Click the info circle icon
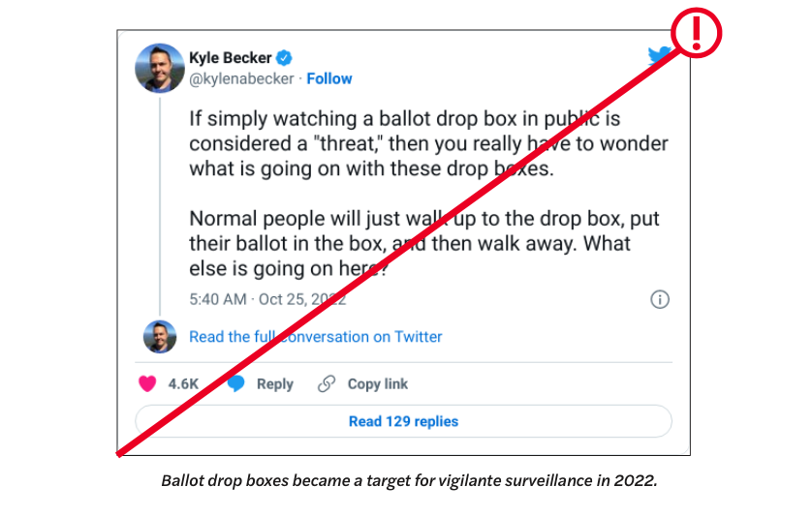 click(x=659, y=299)
